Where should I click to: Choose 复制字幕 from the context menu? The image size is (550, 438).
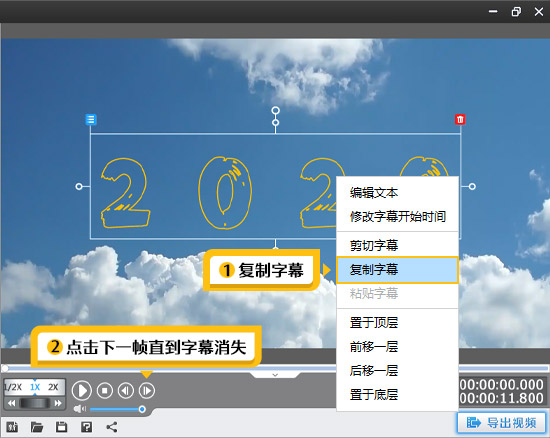click(397, 270)
